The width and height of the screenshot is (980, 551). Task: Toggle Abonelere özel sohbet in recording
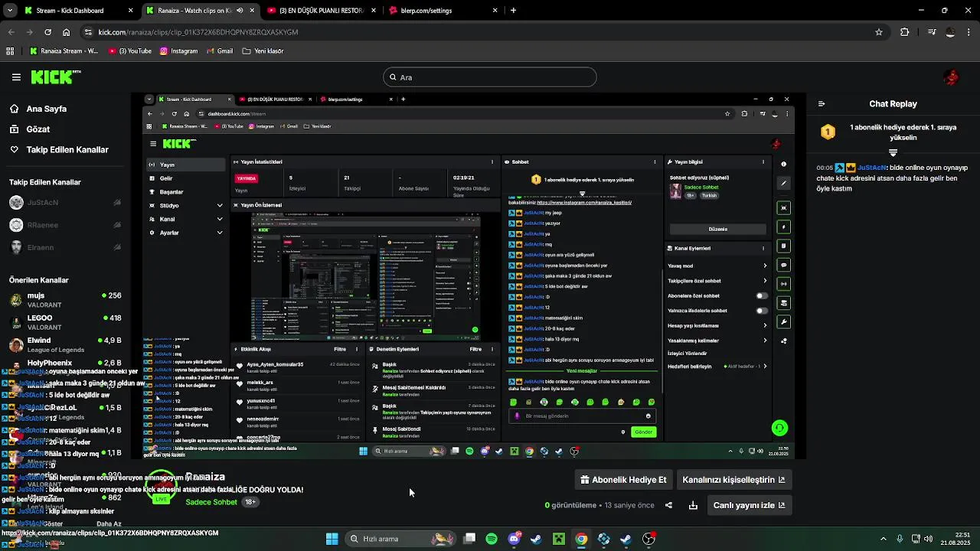(762, 295)
